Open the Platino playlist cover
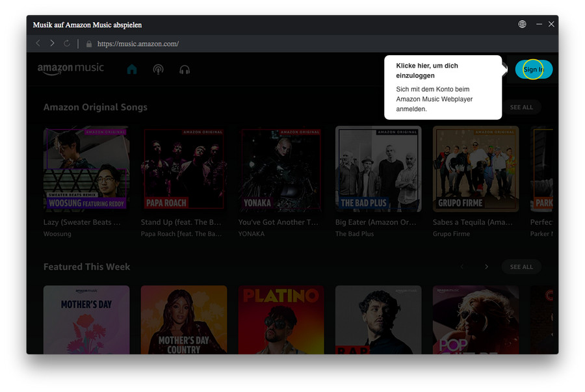585x392 pixels. pyautogui.click(x=281, y=320)
